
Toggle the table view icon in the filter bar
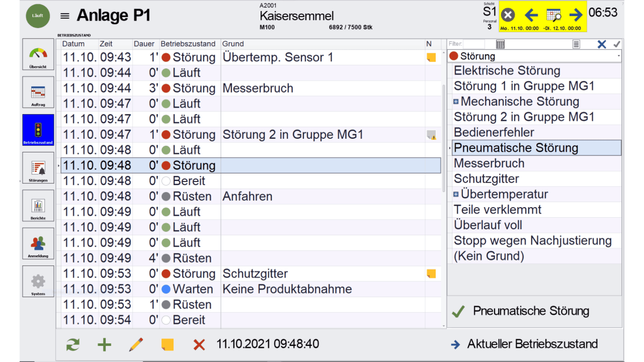[x=500, y=44]
